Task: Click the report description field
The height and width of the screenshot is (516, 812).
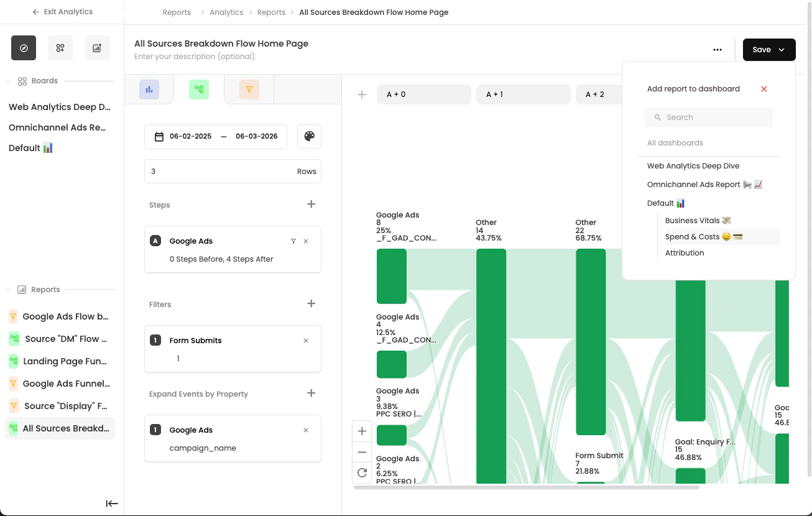Action: tap(195, 57)
